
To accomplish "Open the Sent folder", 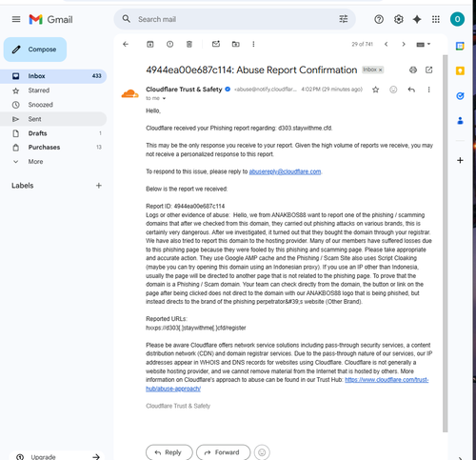I will 53,119.
